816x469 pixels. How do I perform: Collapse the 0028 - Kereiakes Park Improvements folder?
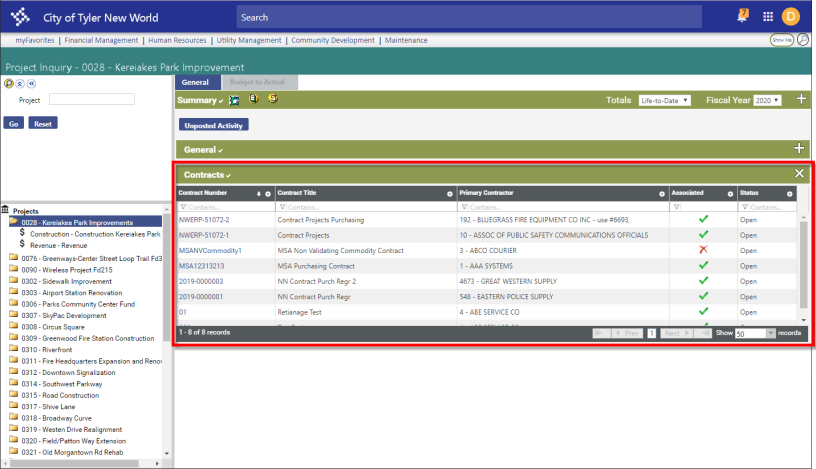(x=14, y=221)
